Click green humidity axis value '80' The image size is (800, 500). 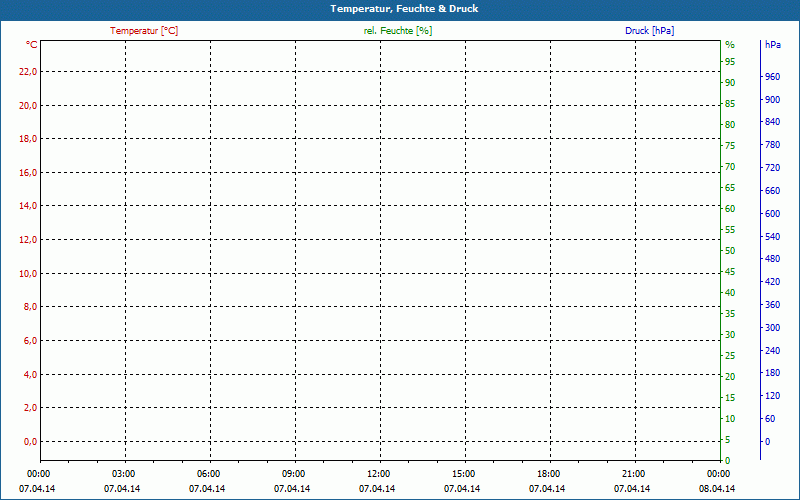pos(730,124)
